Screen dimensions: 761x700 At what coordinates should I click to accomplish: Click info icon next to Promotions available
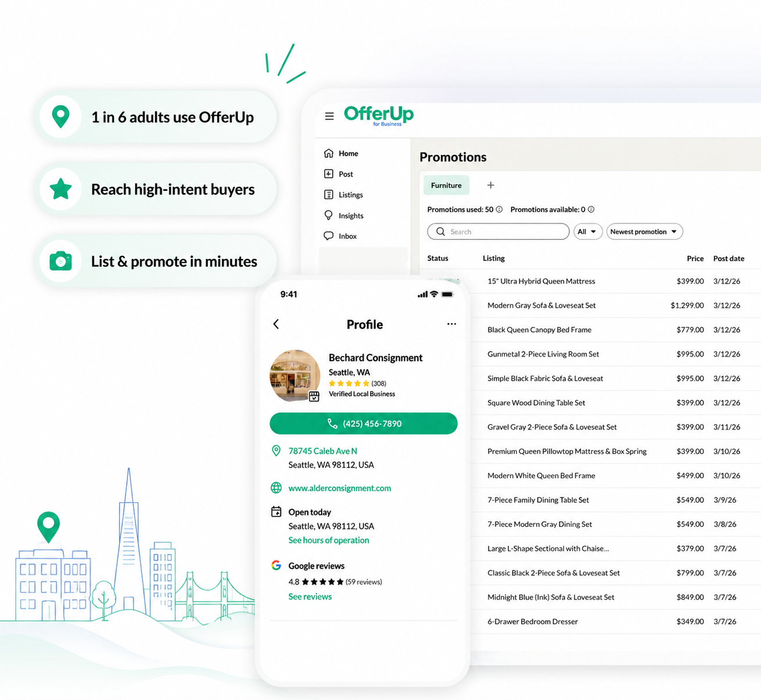pos(591,209)
